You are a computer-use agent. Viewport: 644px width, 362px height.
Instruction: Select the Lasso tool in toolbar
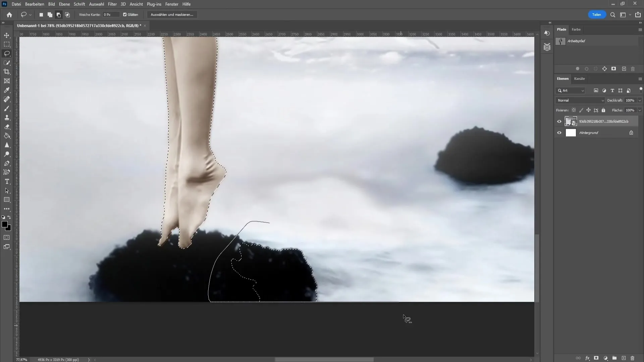[x=7, y=54]
